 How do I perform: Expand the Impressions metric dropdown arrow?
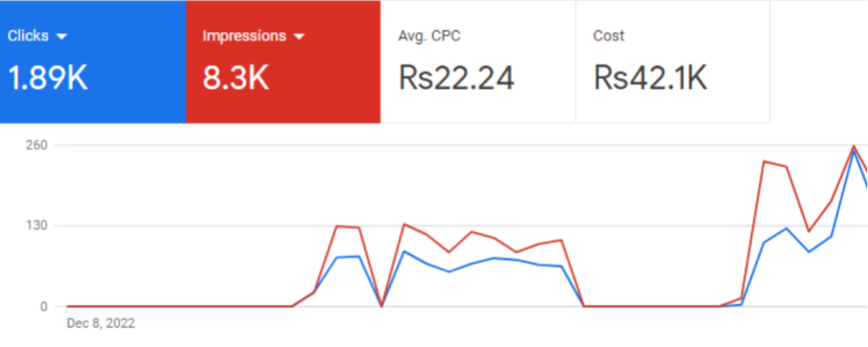pyautogui.click(x=296, y=37)
